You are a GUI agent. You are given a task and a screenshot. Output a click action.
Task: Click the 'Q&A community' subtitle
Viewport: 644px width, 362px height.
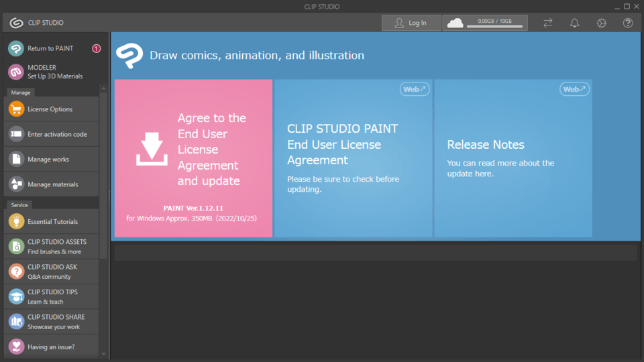[x=49, y=277]
